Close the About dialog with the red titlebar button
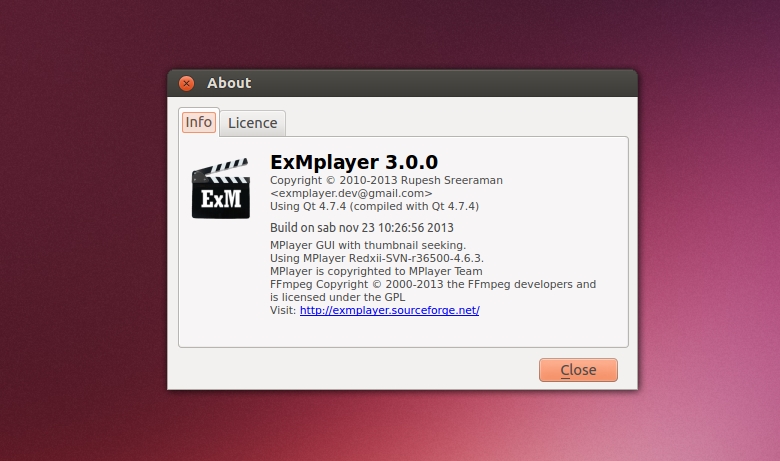This screenshot has width=780, height=461. 187,83
